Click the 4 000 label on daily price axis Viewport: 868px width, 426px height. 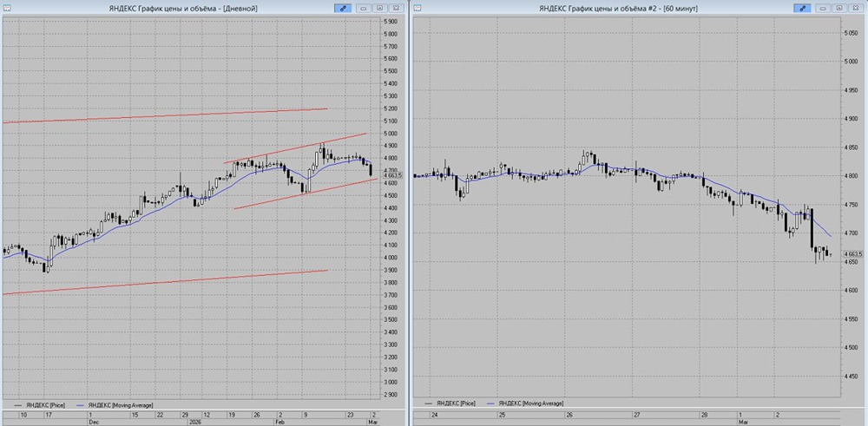pyautogui.click(x=391, y=258)
